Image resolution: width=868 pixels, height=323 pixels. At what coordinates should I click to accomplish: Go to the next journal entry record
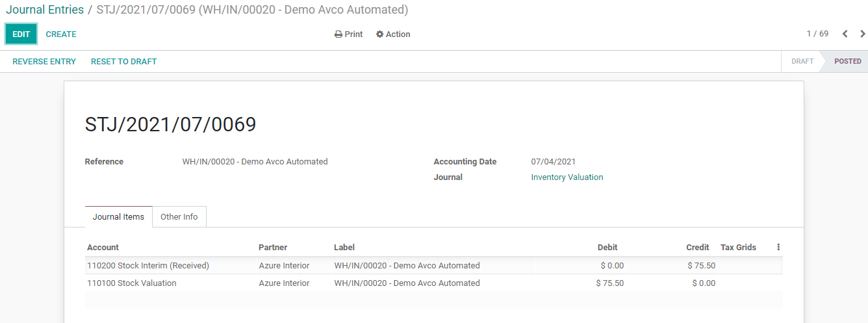tap(862, 34)
